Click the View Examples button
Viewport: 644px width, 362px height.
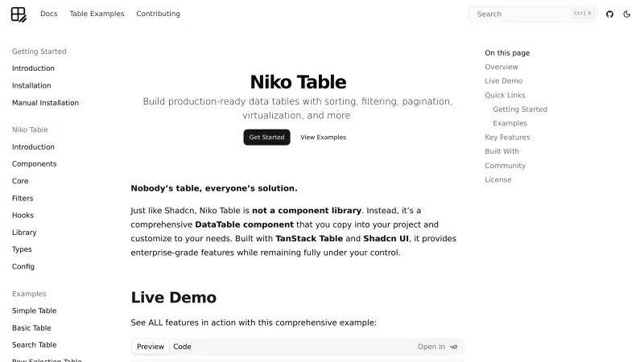[x=323, y=137]
